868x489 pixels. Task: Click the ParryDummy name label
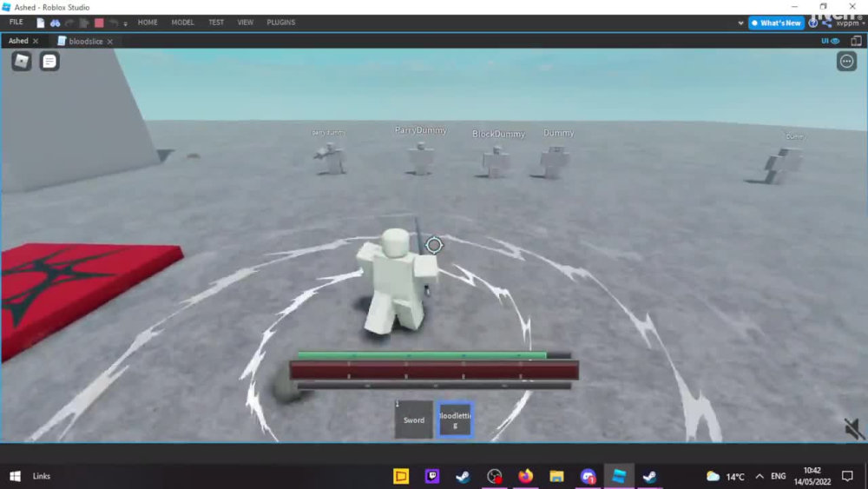click(x=421, y=130)
